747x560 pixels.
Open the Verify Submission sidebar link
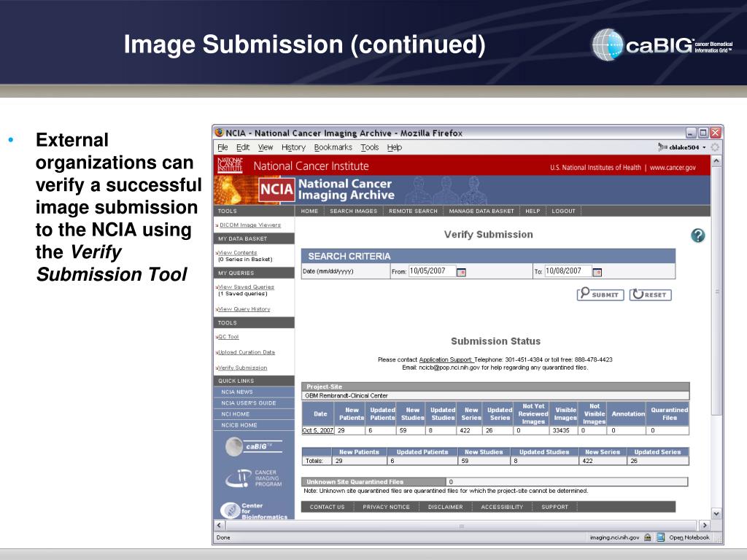click(242, 367)
